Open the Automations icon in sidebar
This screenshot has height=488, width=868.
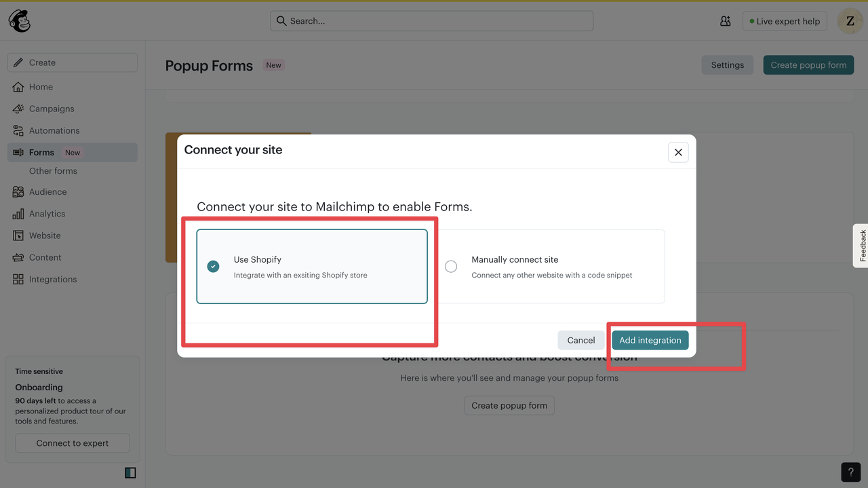pos(18,130)
